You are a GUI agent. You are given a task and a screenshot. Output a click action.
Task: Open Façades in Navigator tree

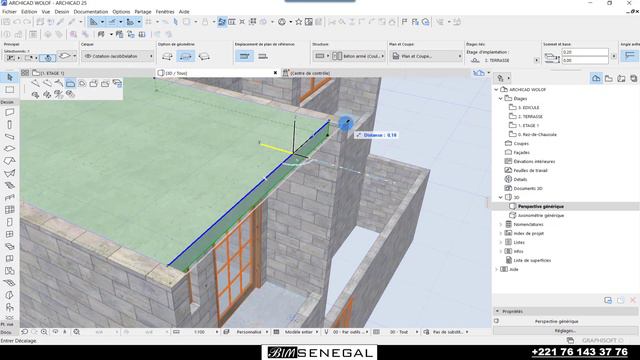pos(522,152)
